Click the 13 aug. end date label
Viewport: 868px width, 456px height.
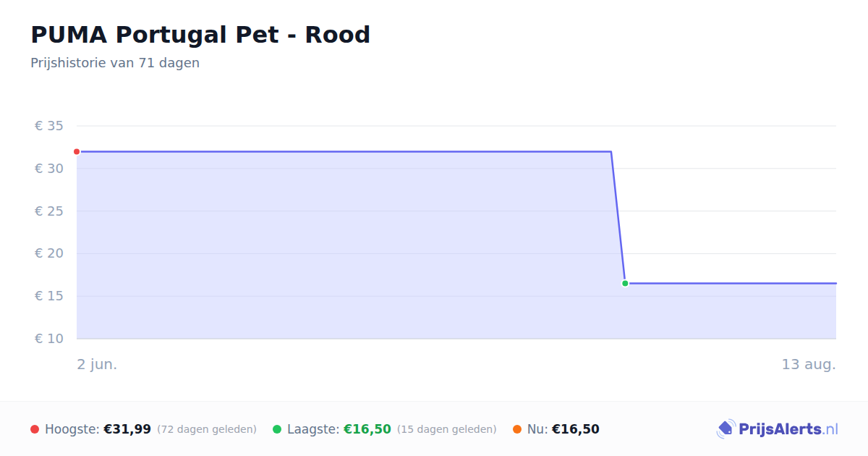[809, 364]
